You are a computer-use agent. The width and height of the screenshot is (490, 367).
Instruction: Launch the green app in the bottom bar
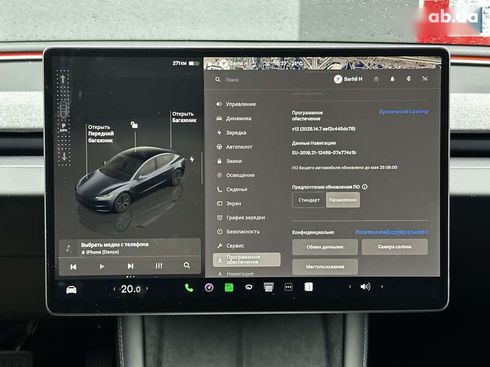pyautogui.click(x=229, y=287)
